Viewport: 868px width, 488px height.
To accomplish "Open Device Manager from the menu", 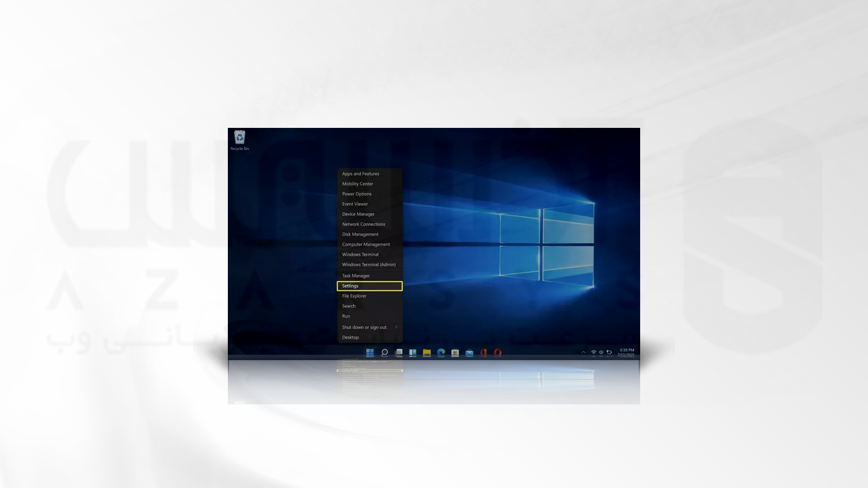I will 370,214.
